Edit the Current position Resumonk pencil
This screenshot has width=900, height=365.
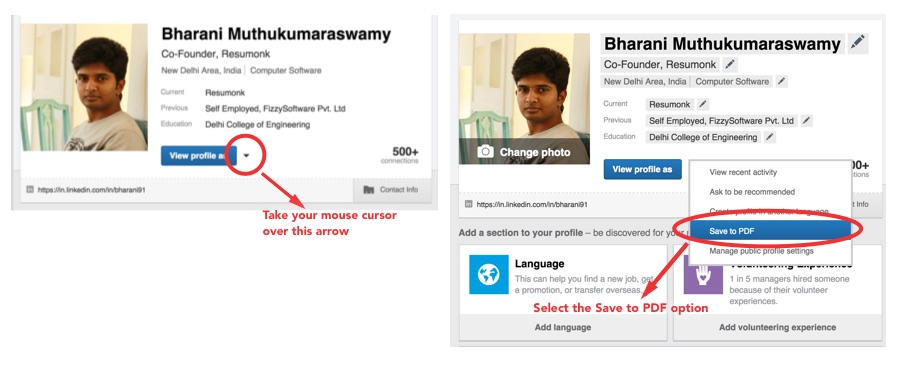703,104
